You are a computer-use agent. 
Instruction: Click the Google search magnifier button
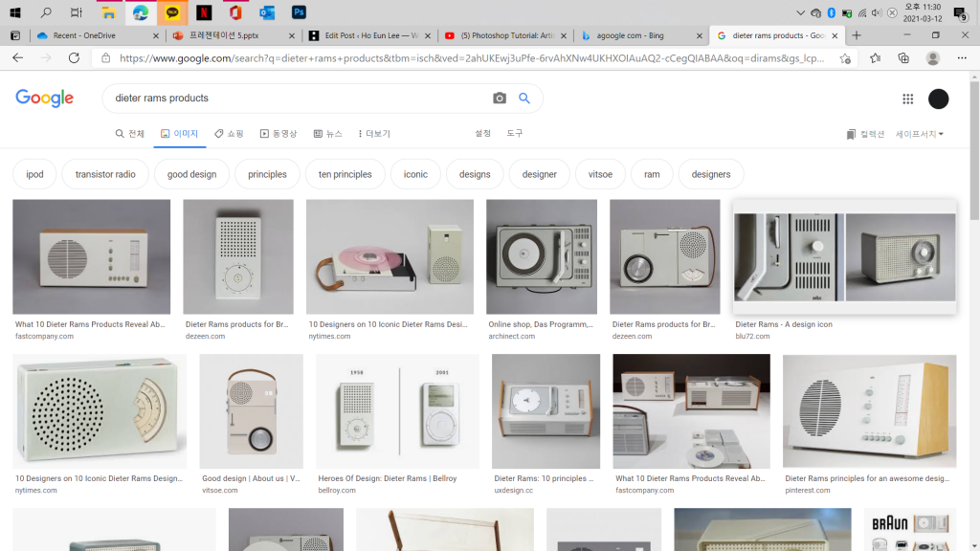[x=524, y=99]
